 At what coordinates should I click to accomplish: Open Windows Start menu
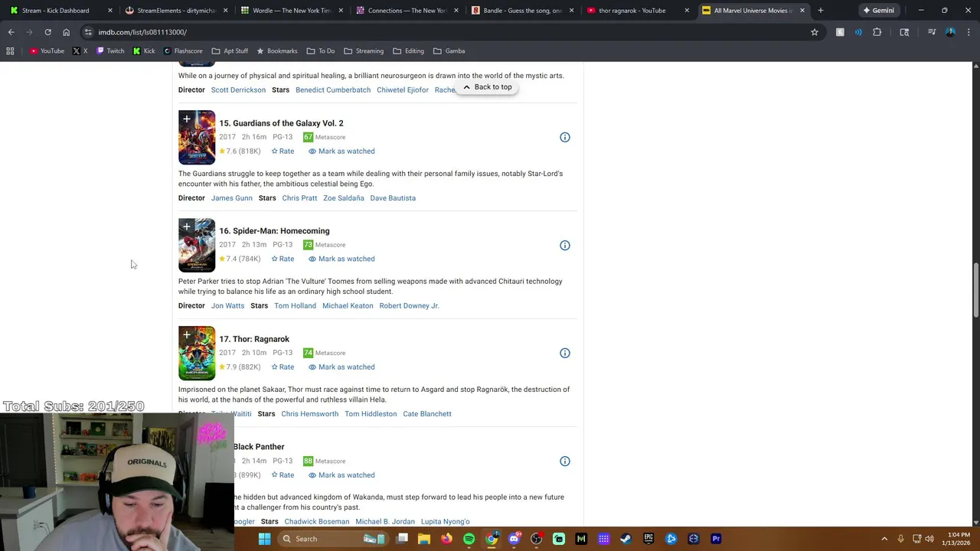(264, 539)
